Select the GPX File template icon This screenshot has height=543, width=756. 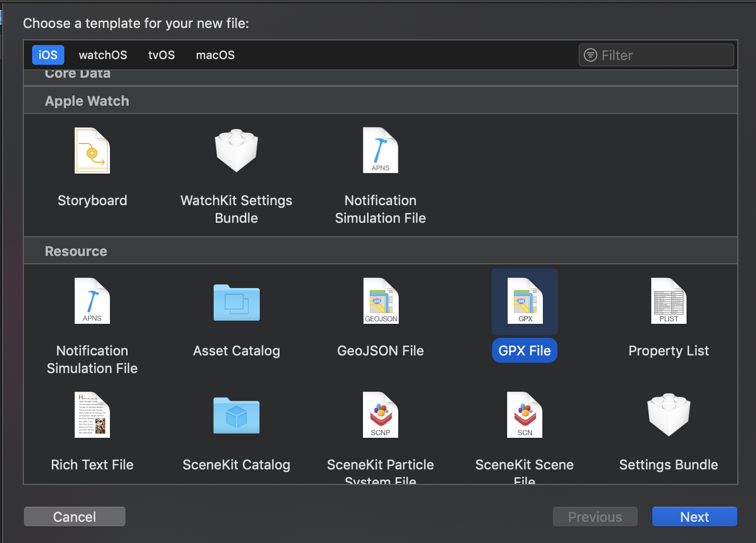525,301
